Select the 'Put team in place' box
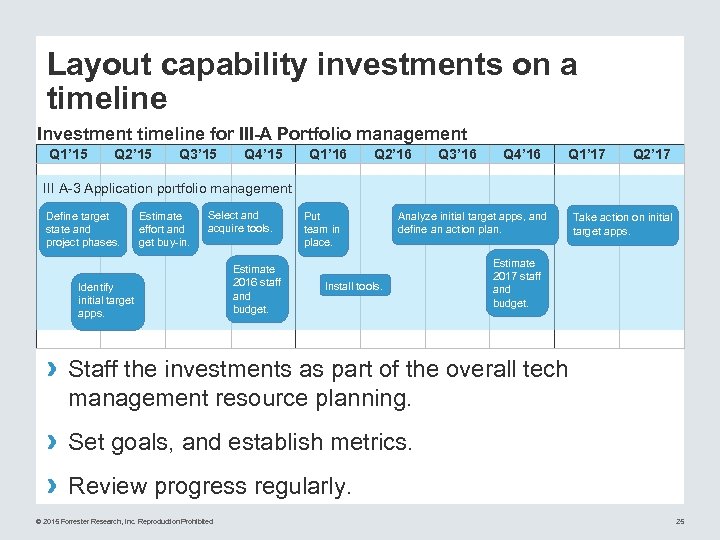 click(x=323, y=229)
